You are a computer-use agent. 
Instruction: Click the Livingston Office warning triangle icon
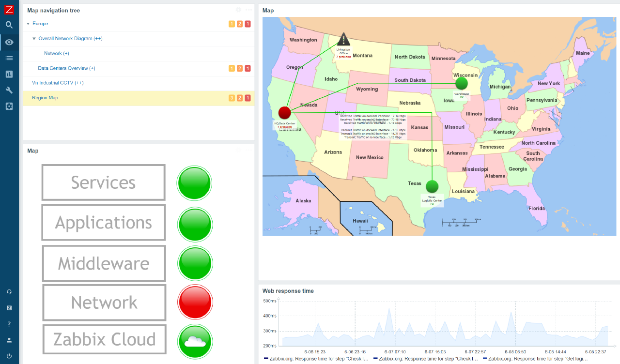coord(343,40)
